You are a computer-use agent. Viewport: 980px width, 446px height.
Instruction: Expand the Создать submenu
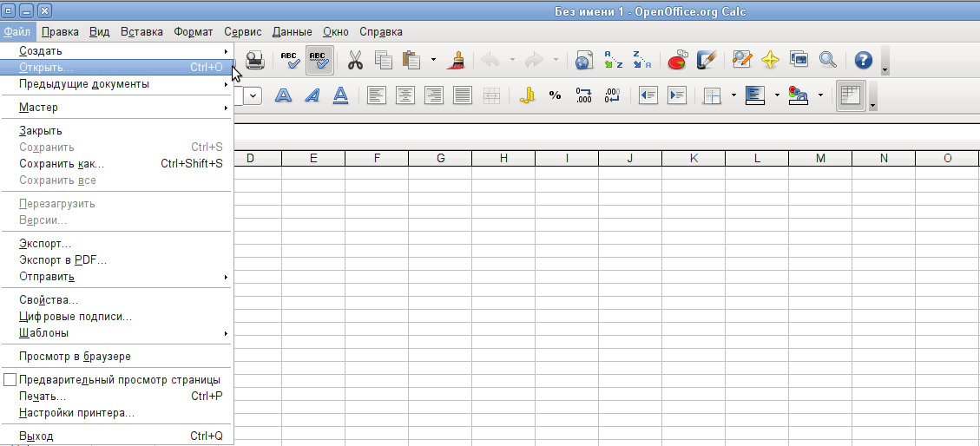(117, 50)
